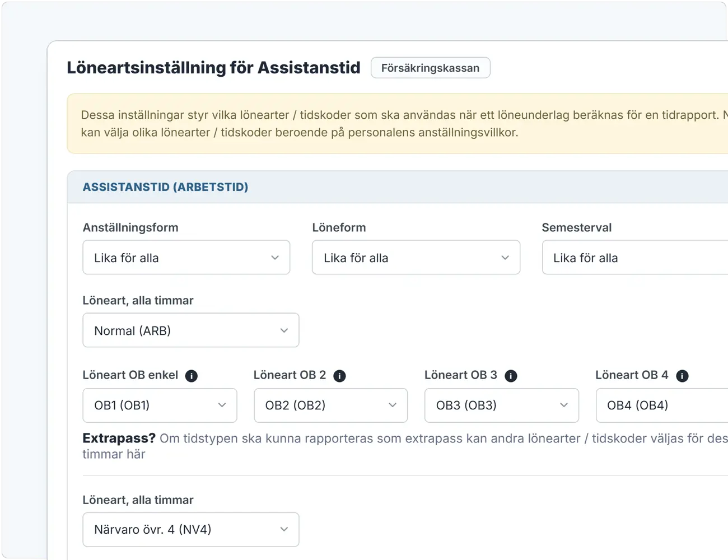Click the yellow information notice banner
The image size is (728, 560).
point(398,124)
